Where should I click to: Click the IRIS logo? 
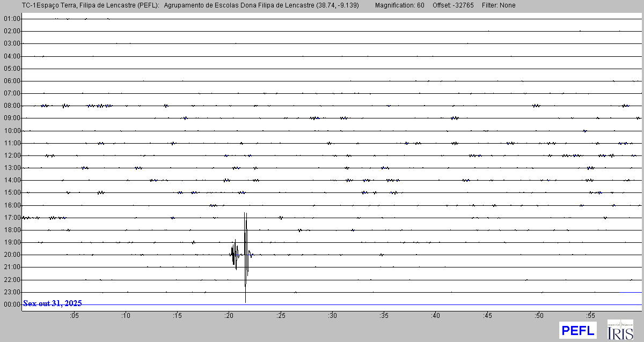tap(620, 330)
